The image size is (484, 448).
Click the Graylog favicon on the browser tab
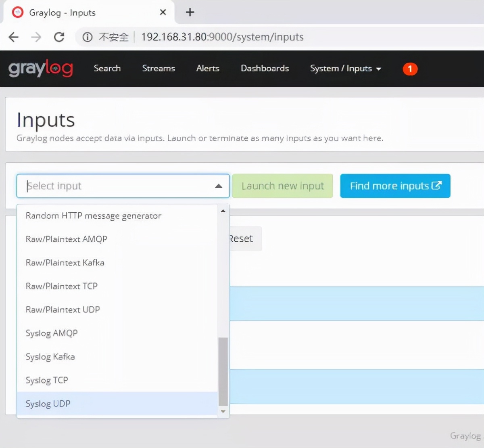17,12
